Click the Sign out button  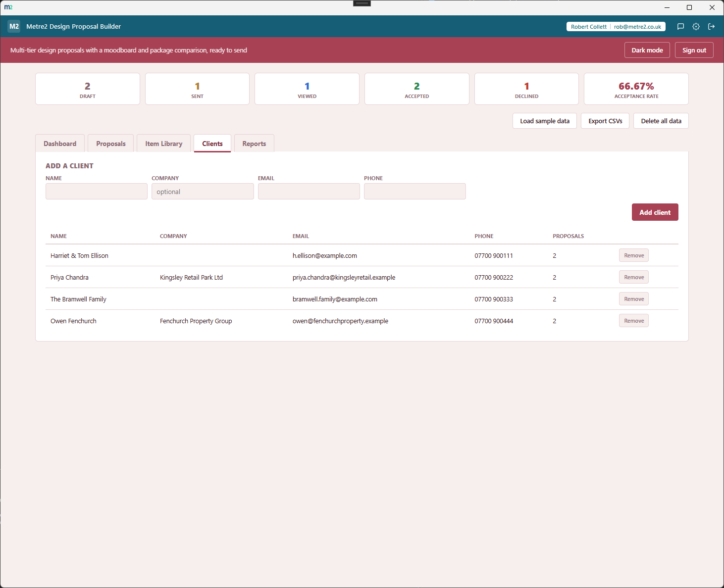694,50
